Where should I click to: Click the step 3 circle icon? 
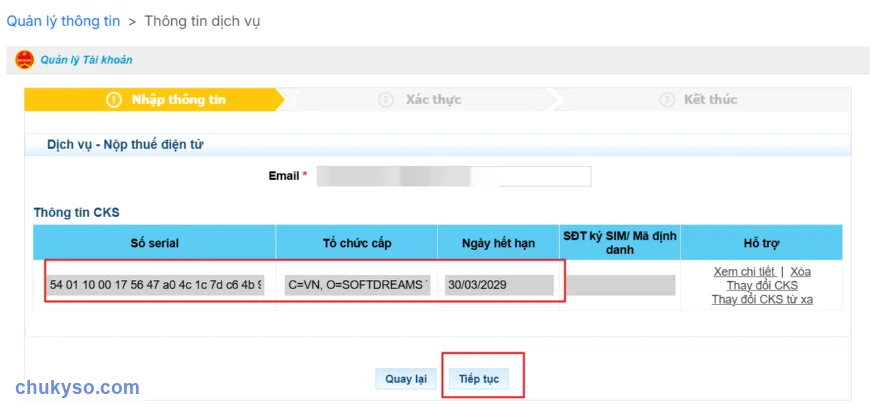666,100
